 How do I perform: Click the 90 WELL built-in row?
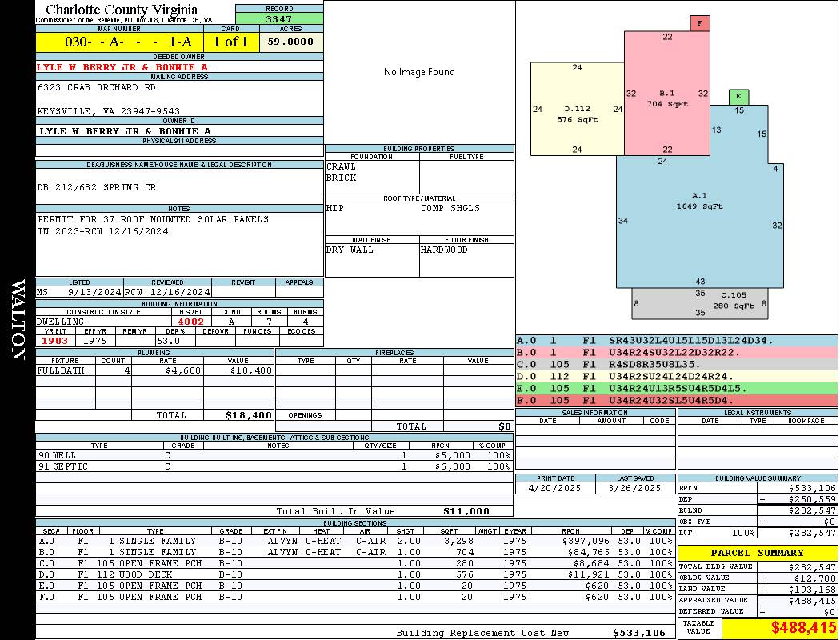274,456
